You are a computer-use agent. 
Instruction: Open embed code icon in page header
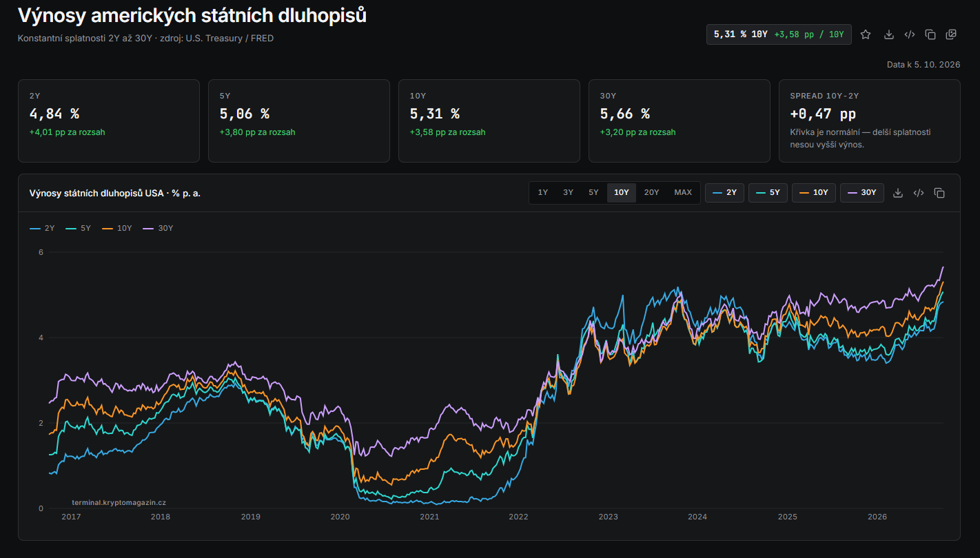coord(910,34)
